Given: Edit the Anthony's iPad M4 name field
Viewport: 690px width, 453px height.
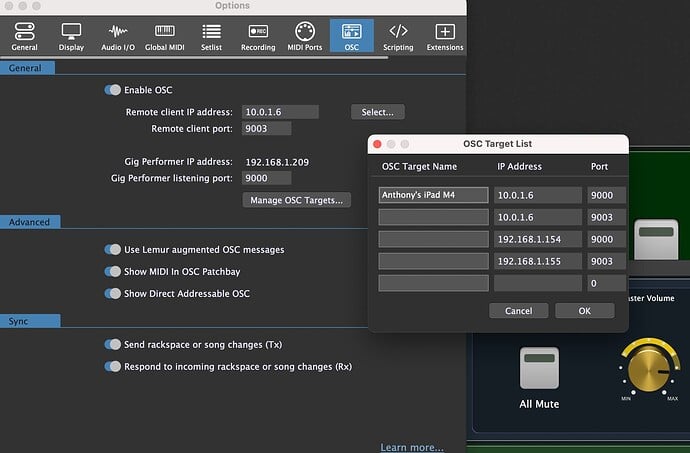Looking at the screenshot, I should click(x=433, y=196).
